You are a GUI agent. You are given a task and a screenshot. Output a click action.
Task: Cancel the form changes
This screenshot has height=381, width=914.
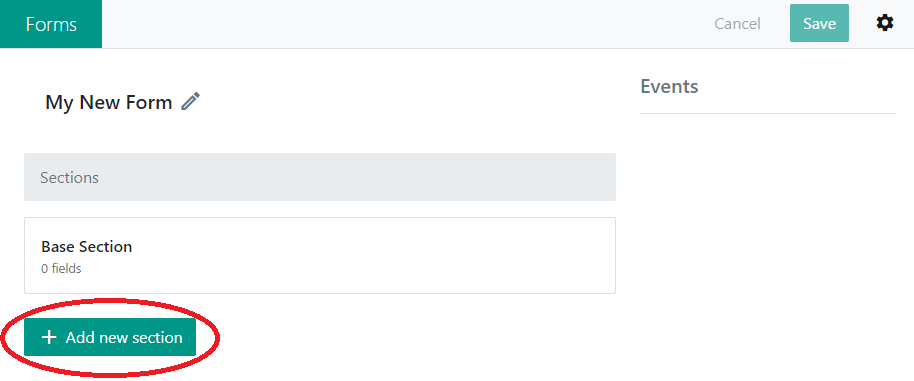click(737, 24)
